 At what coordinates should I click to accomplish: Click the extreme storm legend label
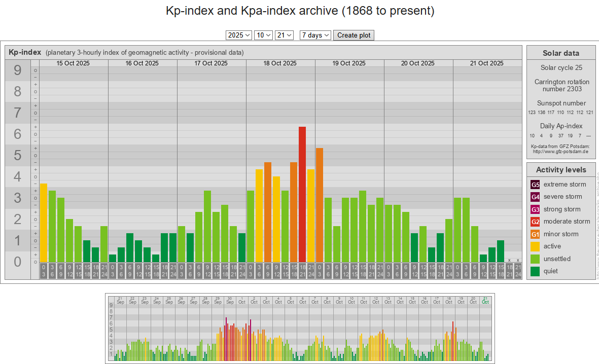pos(565,185)
